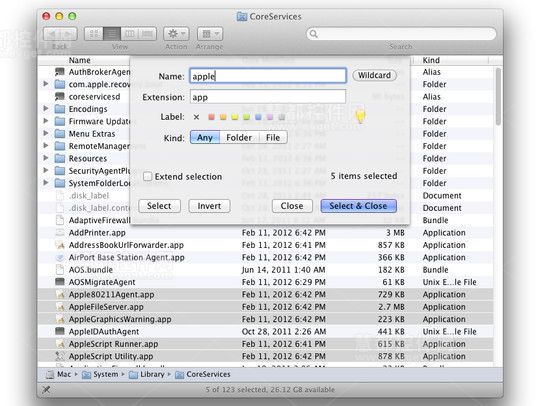Click the CoreServices title folder icon
Viewport: 540px width, 406px height.
click(242, 16)
